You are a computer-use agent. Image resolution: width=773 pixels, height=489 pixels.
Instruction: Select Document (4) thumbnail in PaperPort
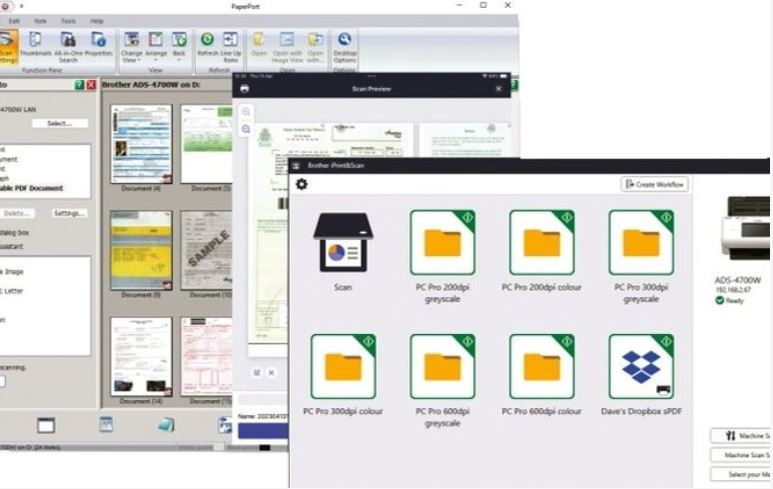pyautogui.click(x=141, y=143)
